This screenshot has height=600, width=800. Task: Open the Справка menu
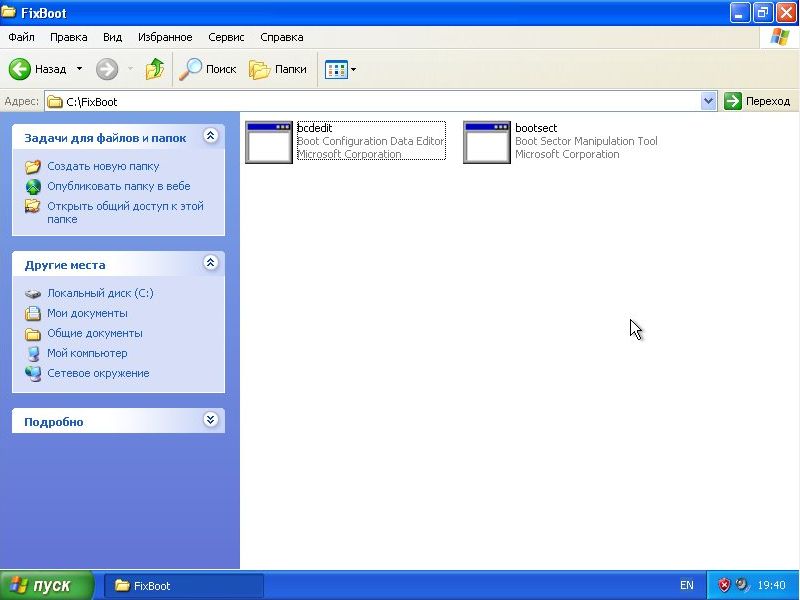(x=282, y=37)
